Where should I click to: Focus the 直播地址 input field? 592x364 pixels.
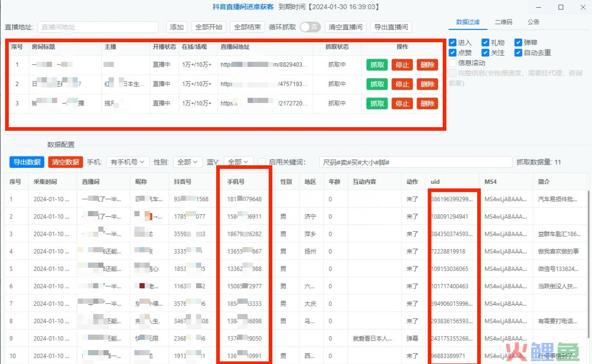98,27
